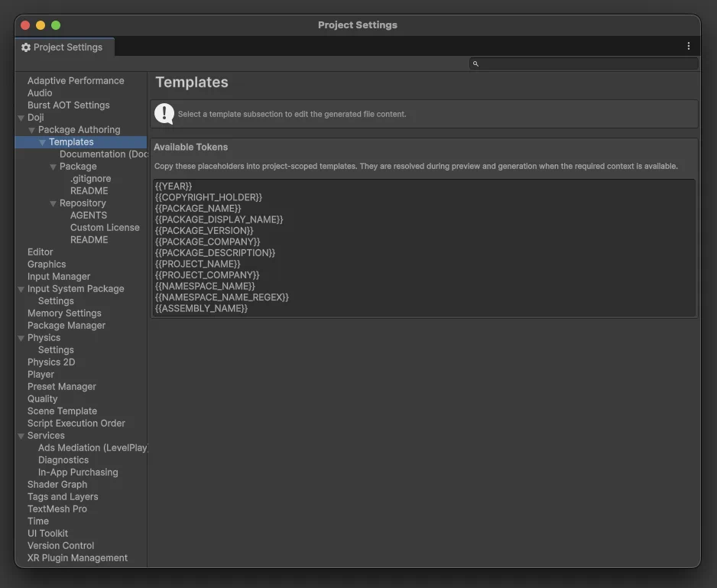Open Player settings
The width and height of the screenshot is (717, 588).
coord(41,375)
